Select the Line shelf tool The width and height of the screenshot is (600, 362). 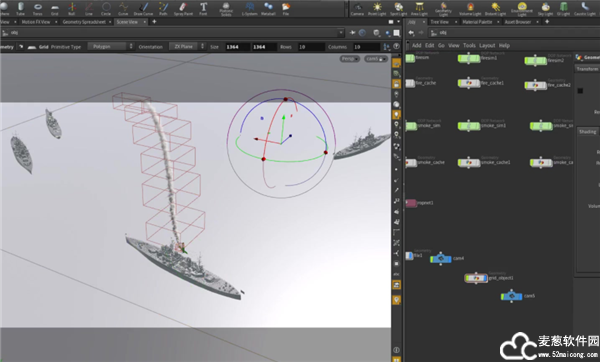[x=89, y=8]
